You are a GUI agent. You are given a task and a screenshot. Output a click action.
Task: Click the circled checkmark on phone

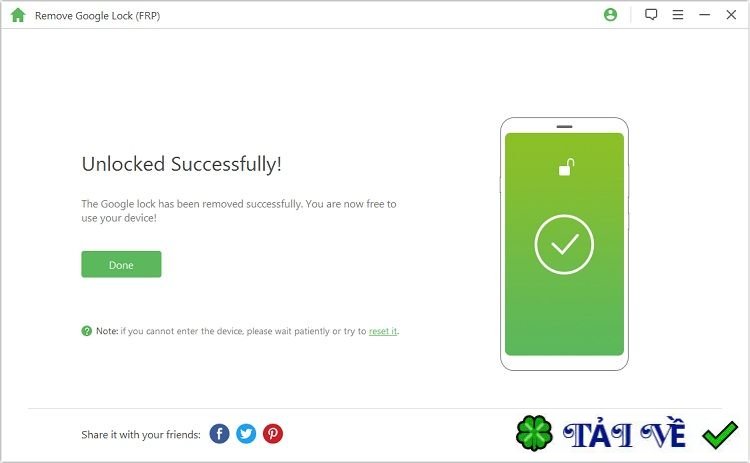tap(564, 244)
